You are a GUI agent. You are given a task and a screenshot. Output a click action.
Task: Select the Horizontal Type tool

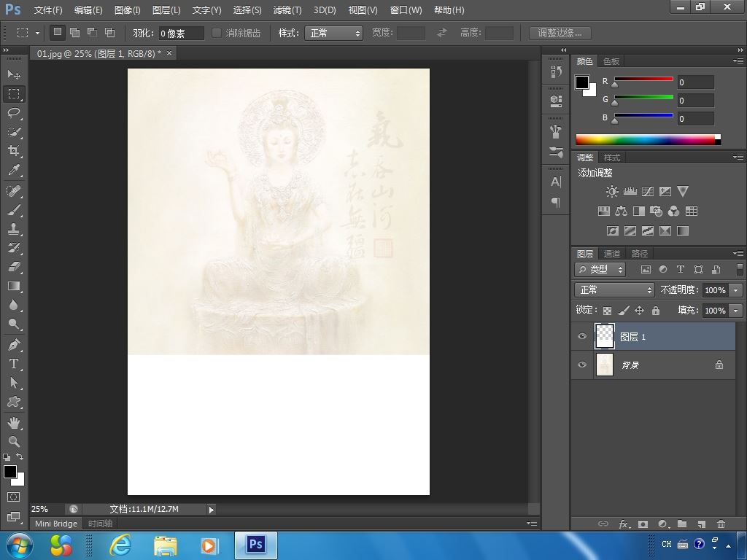coord(14,363)
